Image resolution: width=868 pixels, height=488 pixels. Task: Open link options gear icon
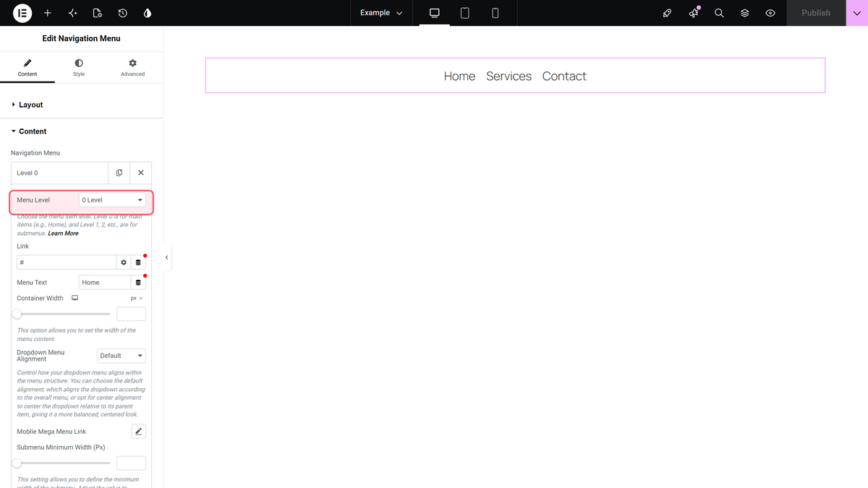pyautogui.click(x=124, y=262)
